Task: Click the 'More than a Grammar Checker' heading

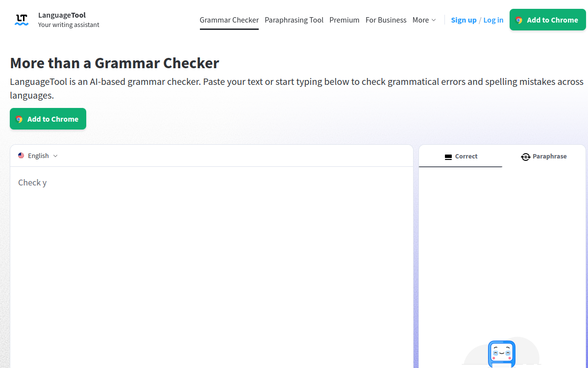Action: click(115, 63)
